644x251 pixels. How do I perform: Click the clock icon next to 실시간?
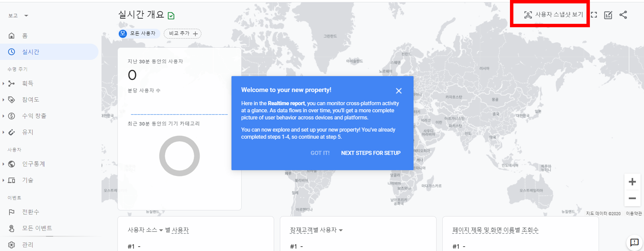12,52
